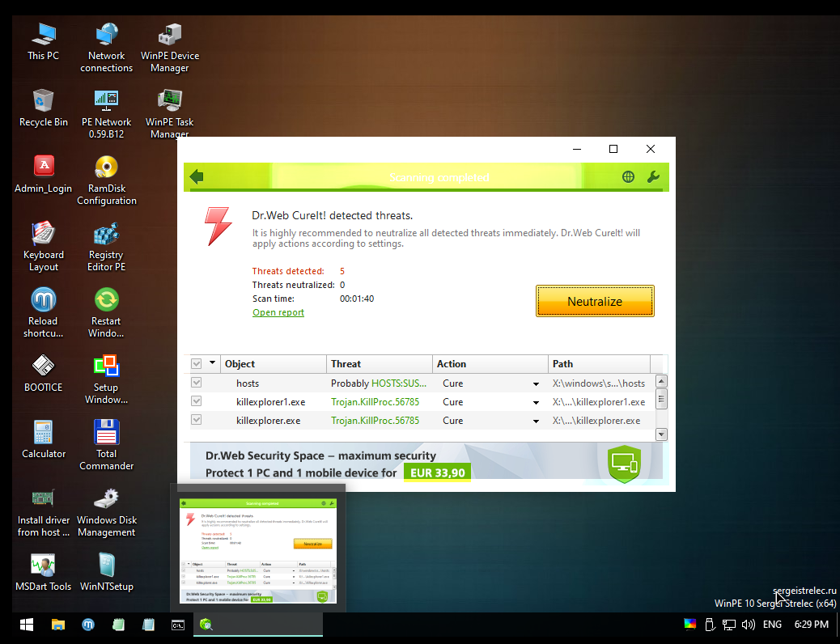
Task: Open USB safely remove tray icon
Action: coord(710,625)
